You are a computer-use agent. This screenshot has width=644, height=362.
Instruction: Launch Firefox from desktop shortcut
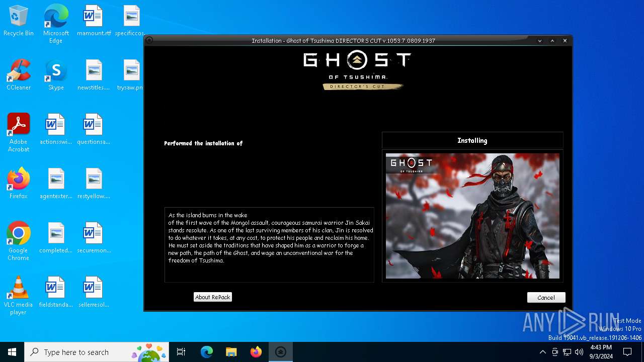19,184
